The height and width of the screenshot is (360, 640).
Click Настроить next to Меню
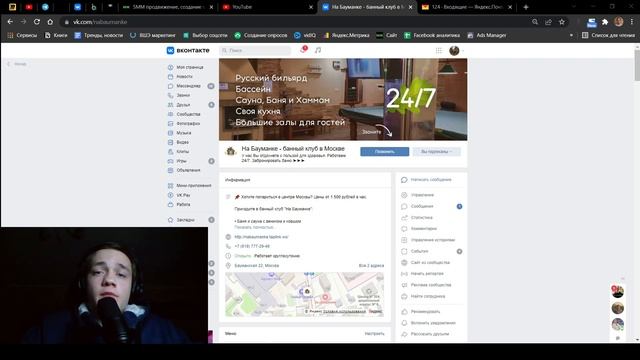tap(374, 333)
